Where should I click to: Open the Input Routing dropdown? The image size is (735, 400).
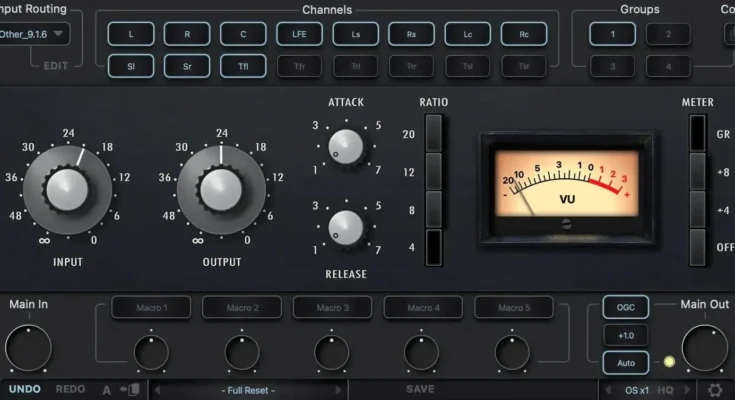click(34, 34)
